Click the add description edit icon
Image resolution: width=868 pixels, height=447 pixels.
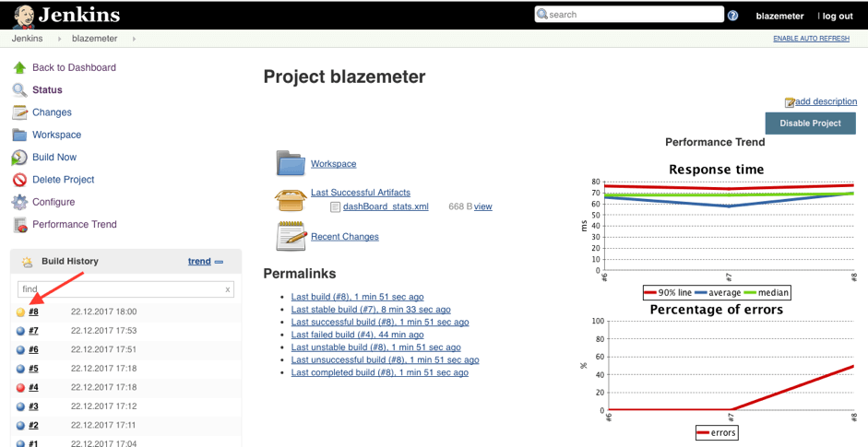(790, 102)
